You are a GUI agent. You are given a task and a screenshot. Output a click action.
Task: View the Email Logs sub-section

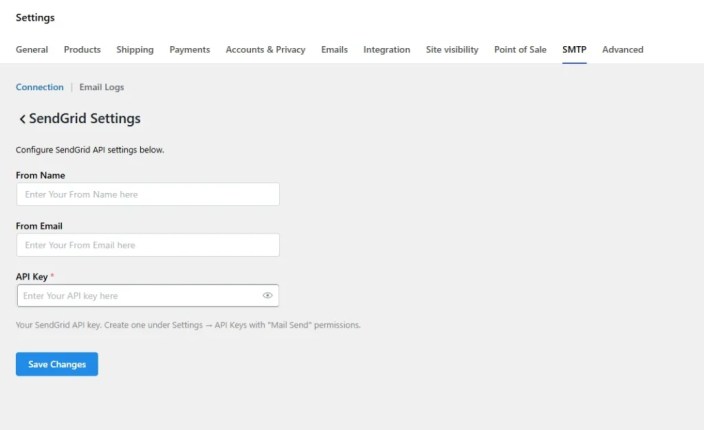(x=101, y=87)
